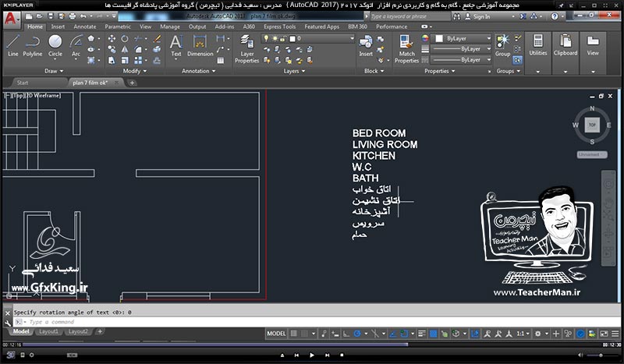Activate the Move tool in Modify
This screenshot has width=624, height=364.
click(x=112, y=39)
